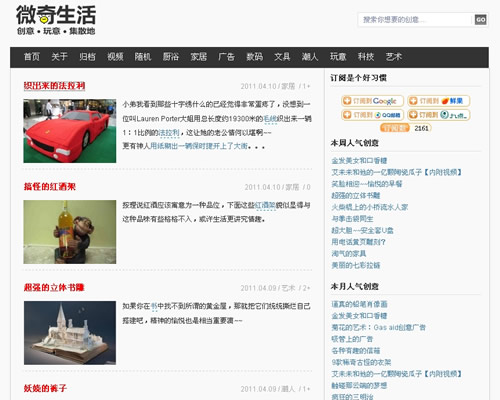Open monthly link 疯狂的三明治
Image resolution: width=500 pixels, height=400 pixels.
click(352, 397)
